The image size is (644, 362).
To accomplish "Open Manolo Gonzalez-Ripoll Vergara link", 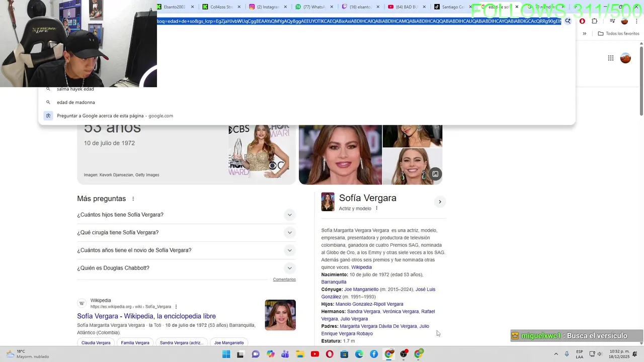I will point(369,304).
